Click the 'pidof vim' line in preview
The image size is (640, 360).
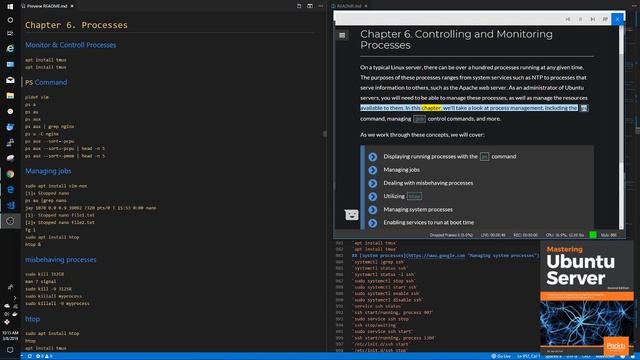coord(37,97)
